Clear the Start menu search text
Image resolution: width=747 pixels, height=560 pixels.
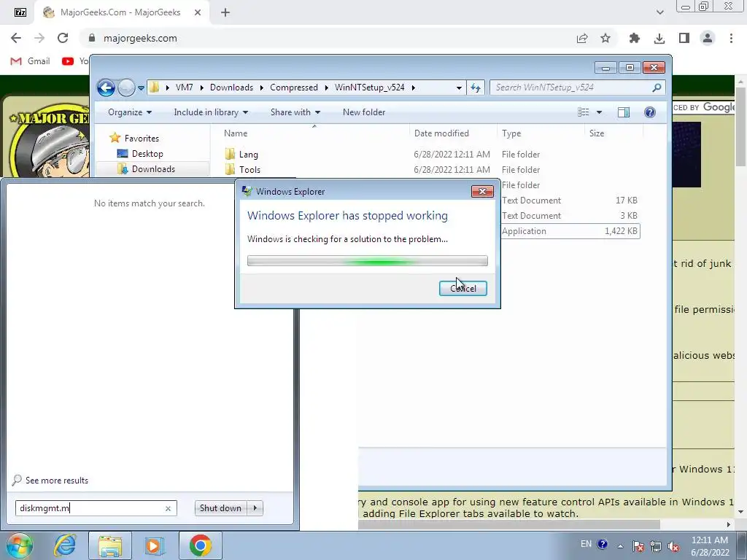point(168,508)
